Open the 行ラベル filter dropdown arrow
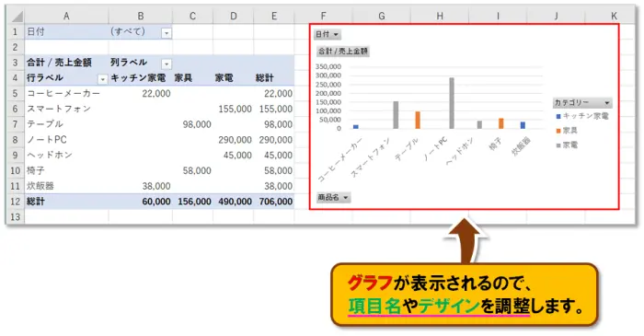 point(102,79)
